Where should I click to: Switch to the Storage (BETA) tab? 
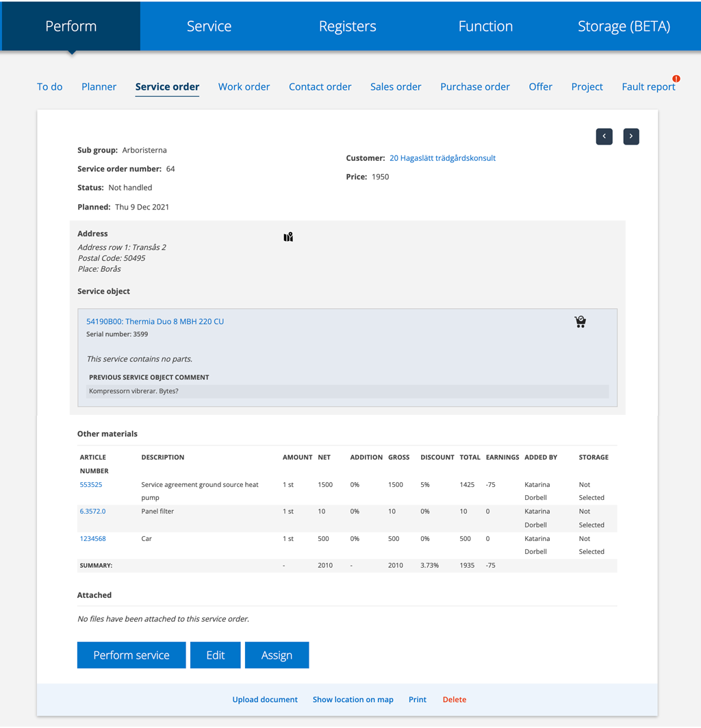(x=624, y=26)
